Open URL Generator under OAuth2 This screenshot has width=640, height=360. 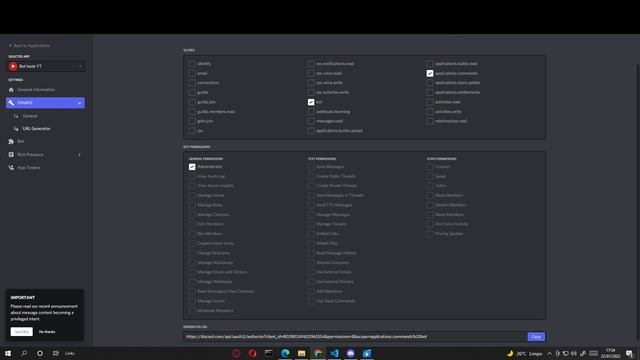36,129
